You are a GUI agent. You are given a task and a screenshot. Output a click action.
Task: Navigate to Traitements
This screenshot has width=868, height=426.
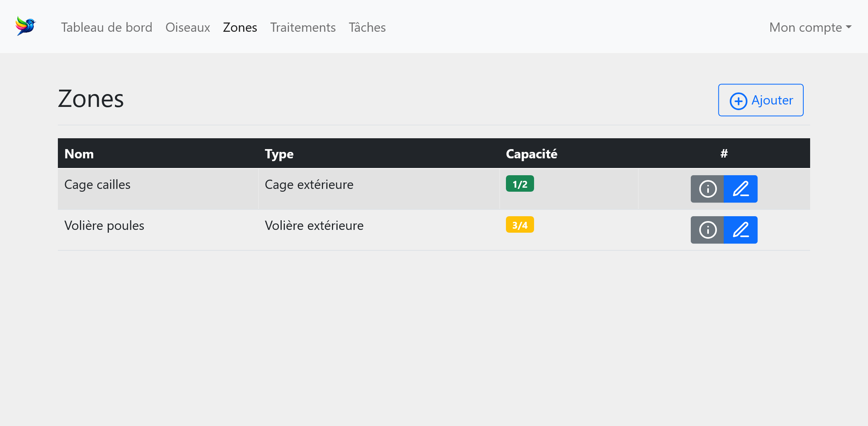(303, 27)
